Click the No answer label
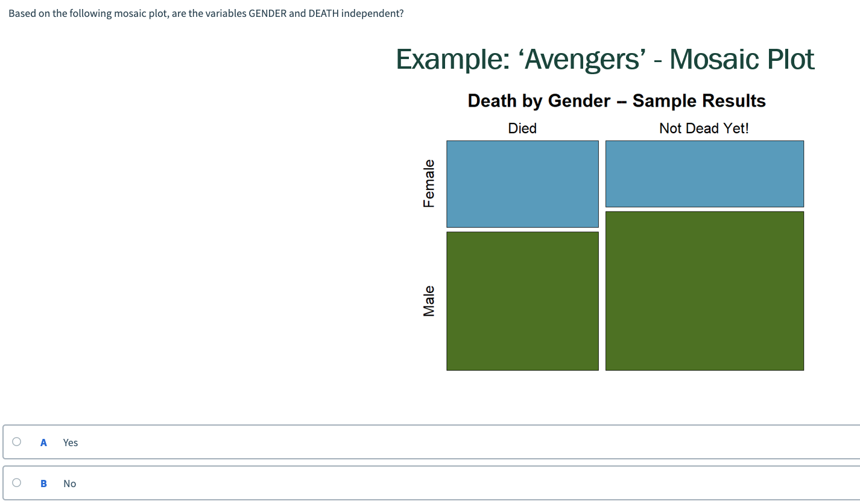Image resolution: width=860 pixels, height=504 pixels. (x=69, y=483)
